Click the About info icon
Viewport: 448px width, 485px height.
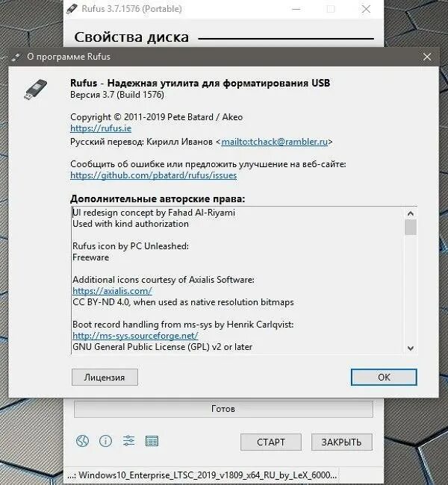coord(105,441)
